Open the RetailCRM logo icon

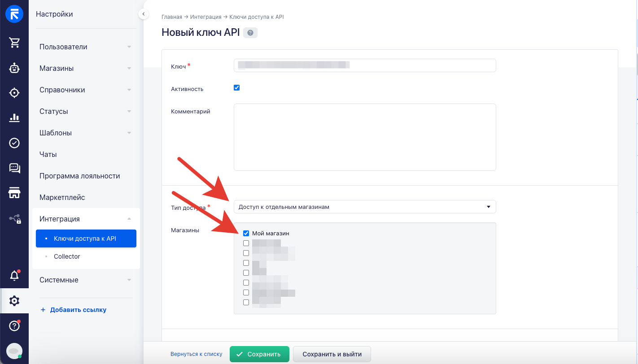(14, 13)
